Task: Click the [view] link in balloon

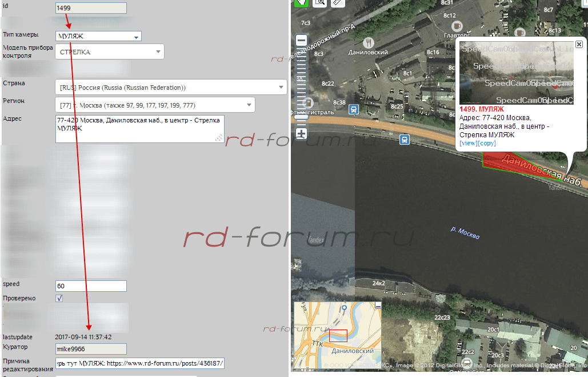Action: pyautogui.click(x=468, y=143)
